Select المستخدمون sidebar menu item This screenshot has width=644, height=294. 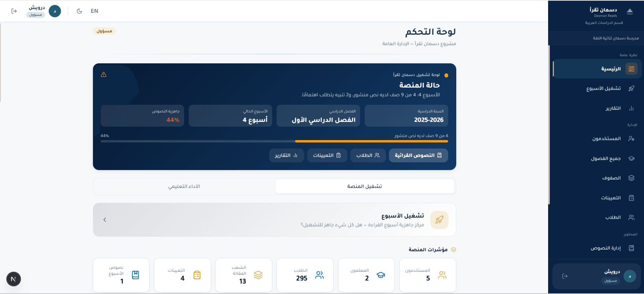[597, 138]
